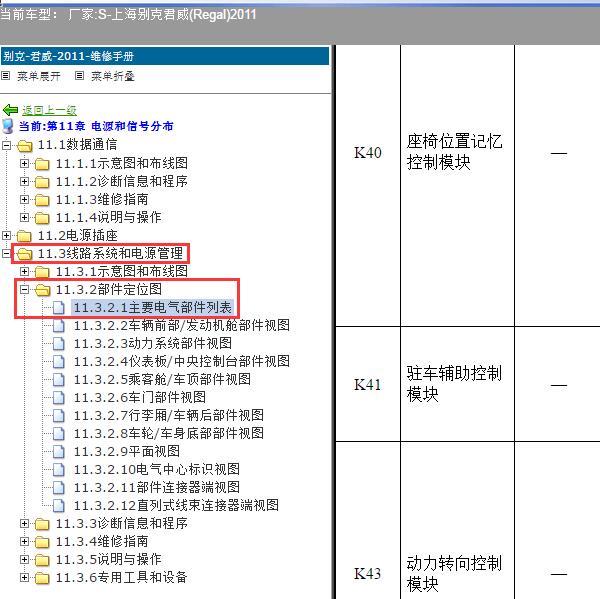The width and height of the screenshot is (600, 599).
Task: Open 11.3.2.12直列式线束连接器端视图
Action: point(176,505)
